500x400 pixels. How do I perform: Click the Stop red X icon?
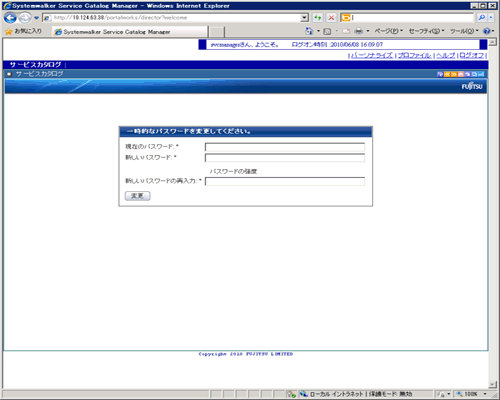point(331,18)
